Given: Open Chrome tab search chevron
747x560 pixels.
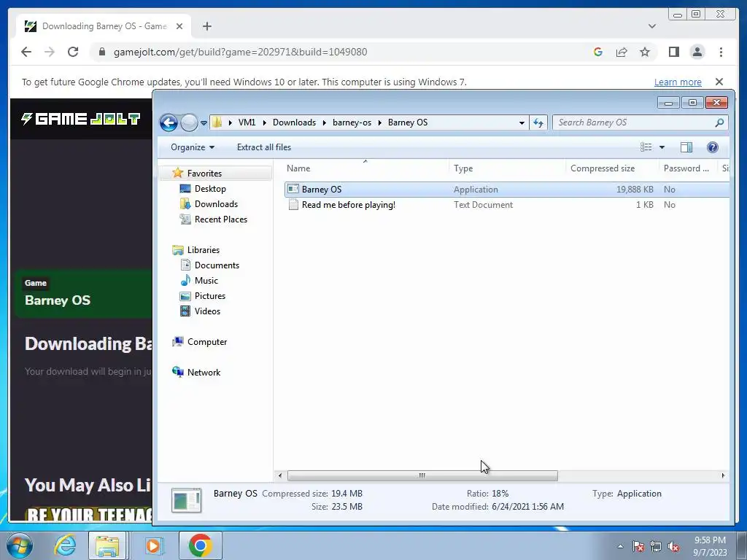Looking at the screenshot, I should tap(652, 26).
